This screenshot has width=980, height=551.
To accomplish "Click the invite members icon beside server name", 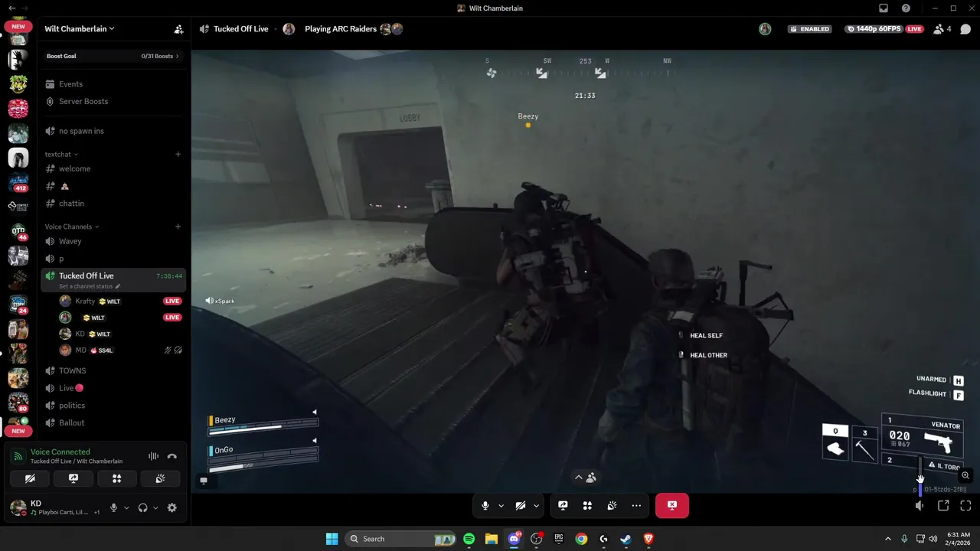I will [178, 29].
